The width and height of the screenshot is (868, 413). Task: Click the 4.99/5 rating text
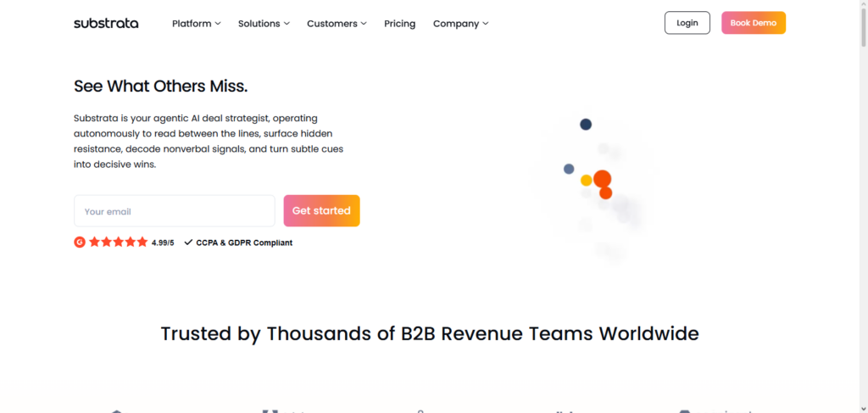click(x=163, y=243)
